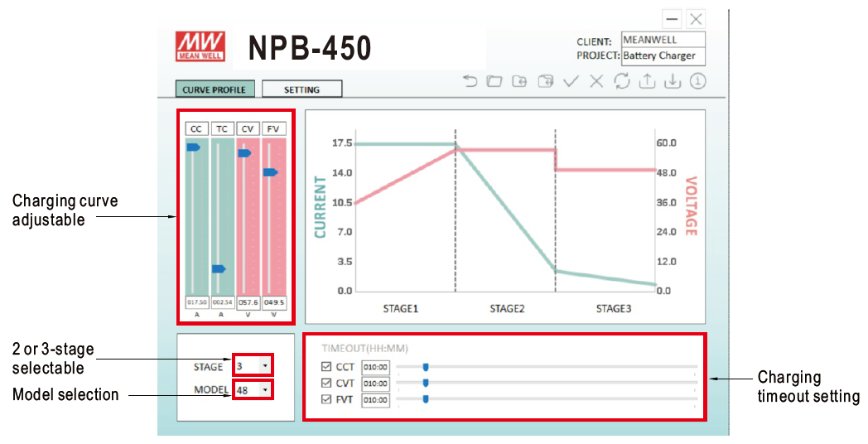Click the TC label button

tap(222, 129)
